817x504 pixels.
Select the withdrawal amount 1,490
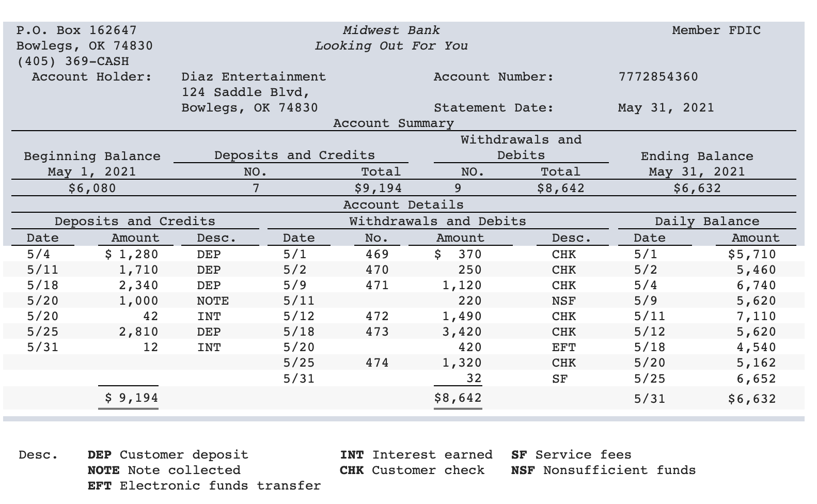(462, 317)
